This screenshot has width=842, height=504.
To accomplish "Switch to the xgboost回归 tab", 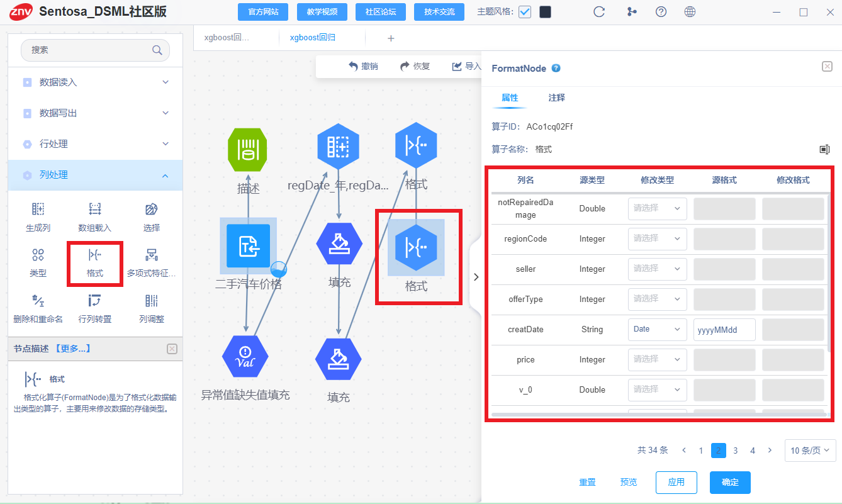I will coord(313,38).
